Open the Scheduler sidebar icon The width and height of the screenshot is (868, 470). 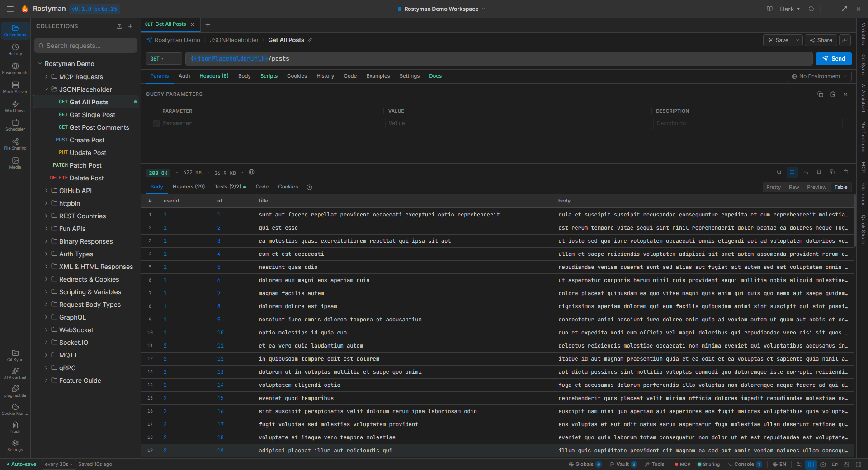15,125
